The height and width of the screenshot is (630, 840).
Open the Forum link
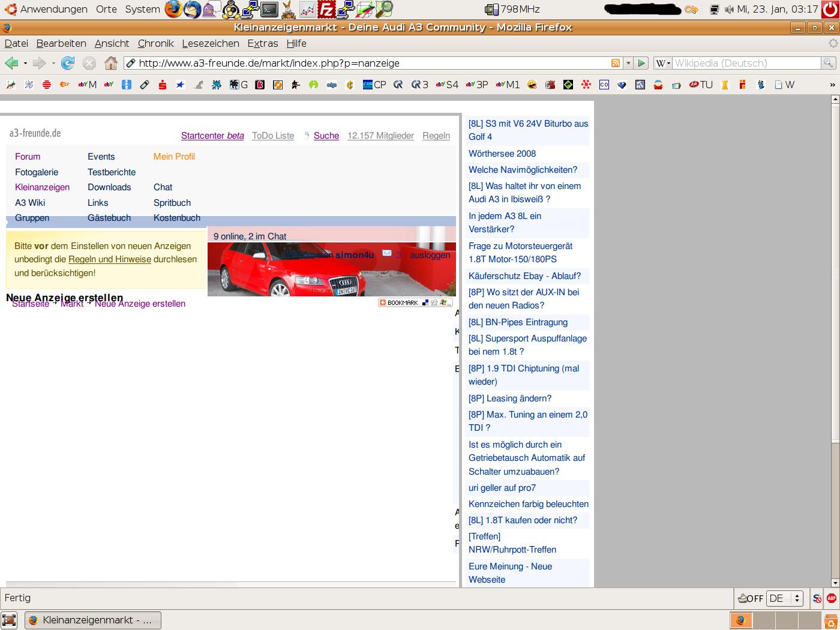28,157
